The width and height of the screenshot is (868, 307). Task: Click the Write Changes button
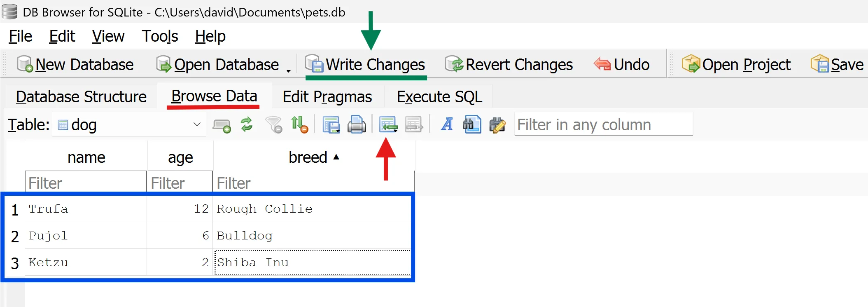click(x=366, y=65)
